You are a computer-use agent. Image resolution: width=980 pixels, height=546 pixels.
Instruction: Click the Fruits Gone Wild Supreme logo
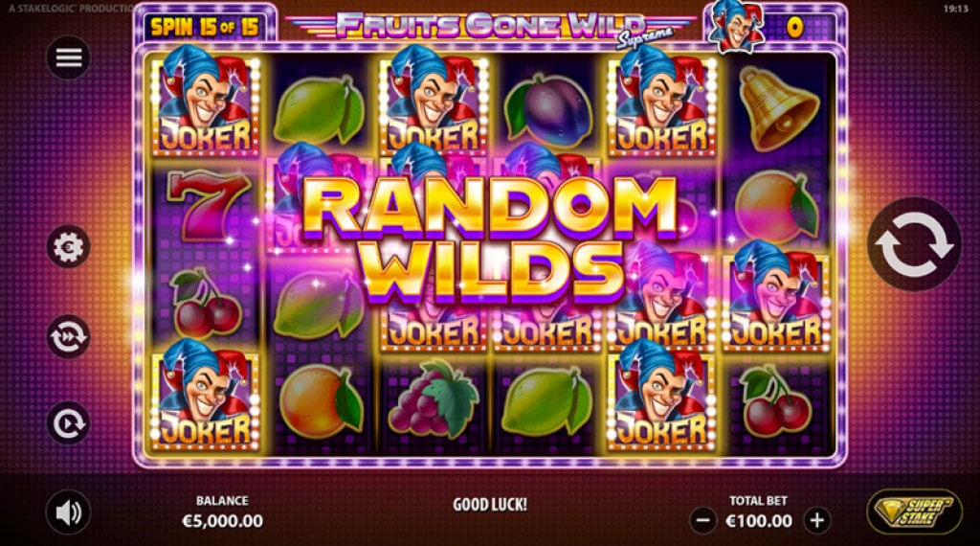pyautogui.click(x=491, y=27)
